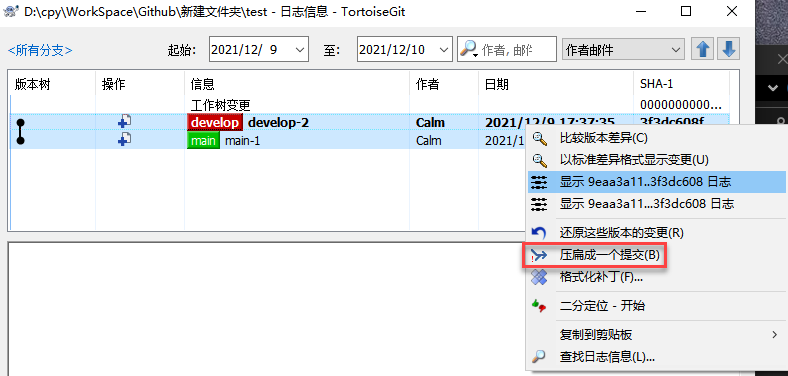Viewport: 788px width, 376px height.
Task: Click the <所有分支> link
Action: (40, 50)
